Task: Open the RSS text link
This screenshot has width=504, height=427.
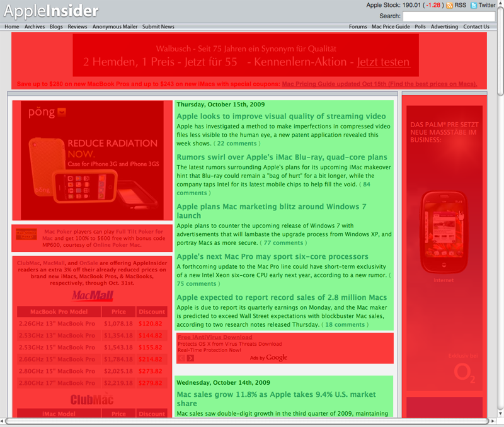Action: 461,5
